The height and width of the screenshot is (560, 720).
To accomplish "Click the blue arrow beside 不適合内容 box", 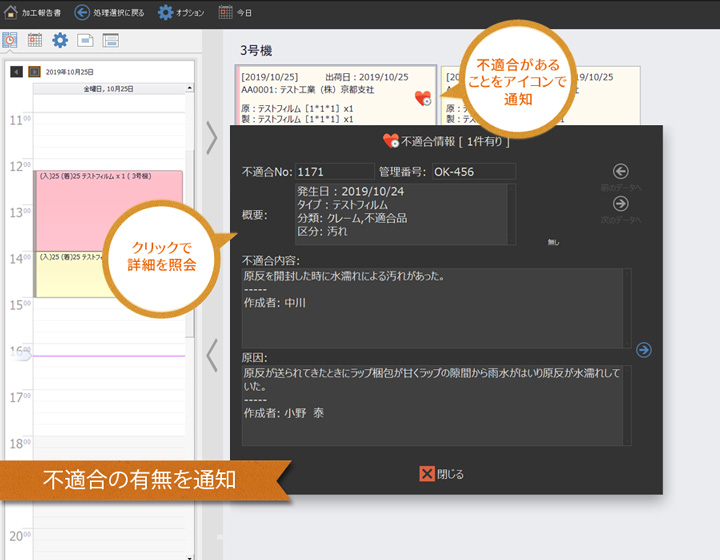I will coord(644,349).
